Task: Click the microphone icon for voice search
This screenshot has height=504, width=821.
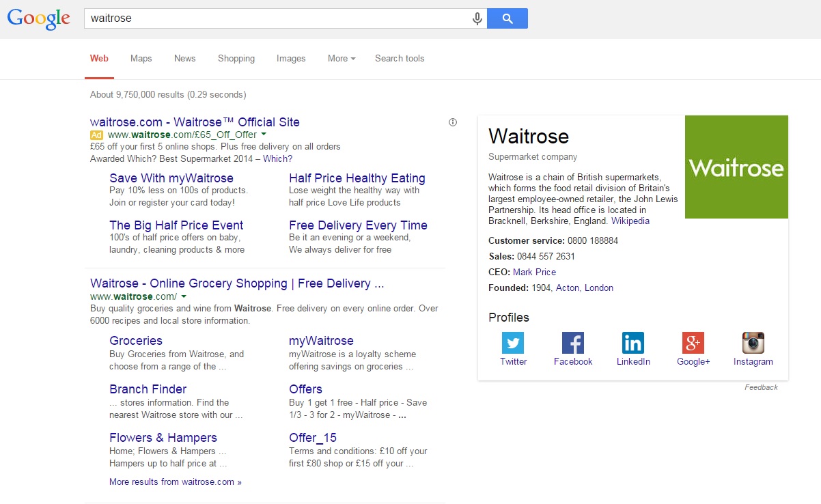Action: (x=477, y=18)
